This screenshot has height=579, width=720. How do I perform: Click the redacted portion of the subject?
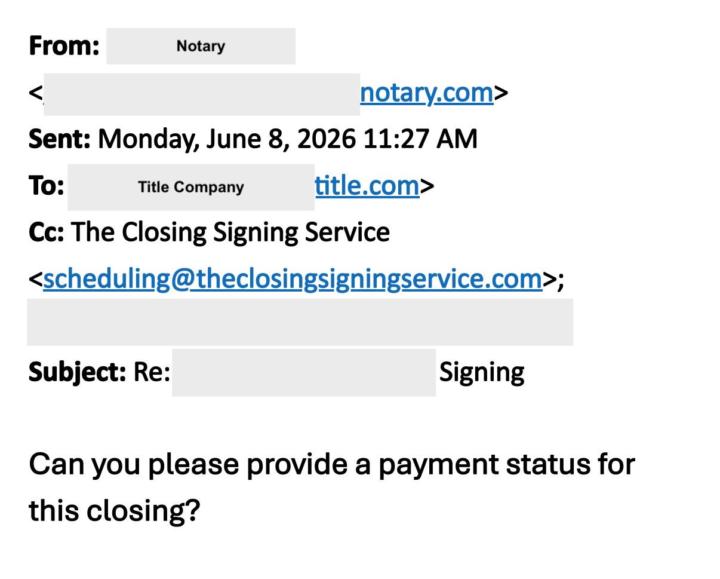(304, 372)
